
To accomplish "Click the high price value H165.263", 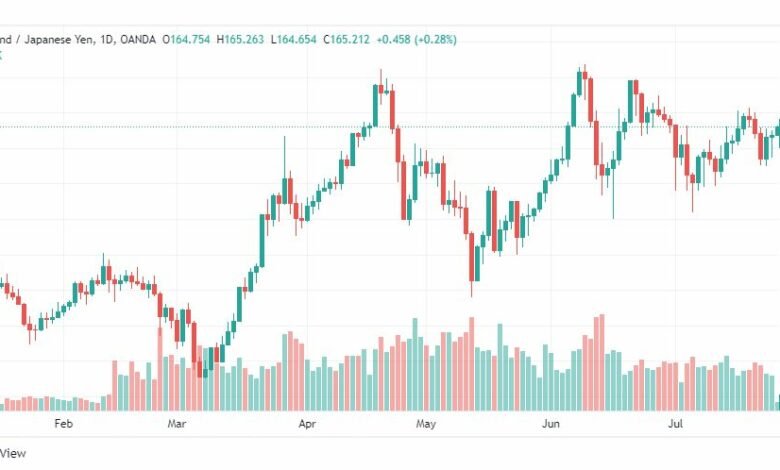I will (240, 39).
